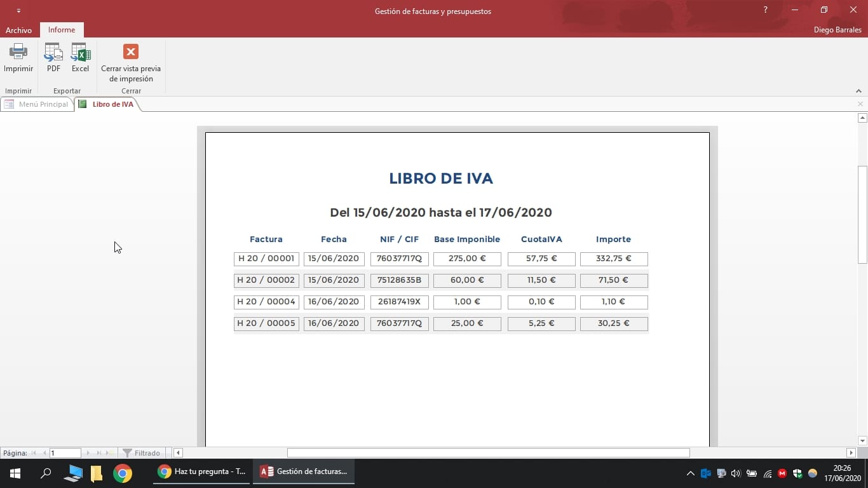Click the page number input field

(65, 453)
